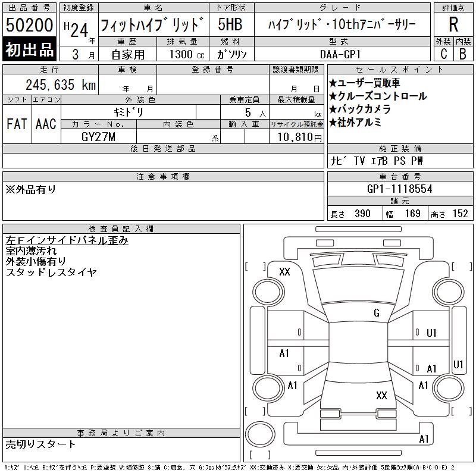Click the air conditioner value AAC

46,124
